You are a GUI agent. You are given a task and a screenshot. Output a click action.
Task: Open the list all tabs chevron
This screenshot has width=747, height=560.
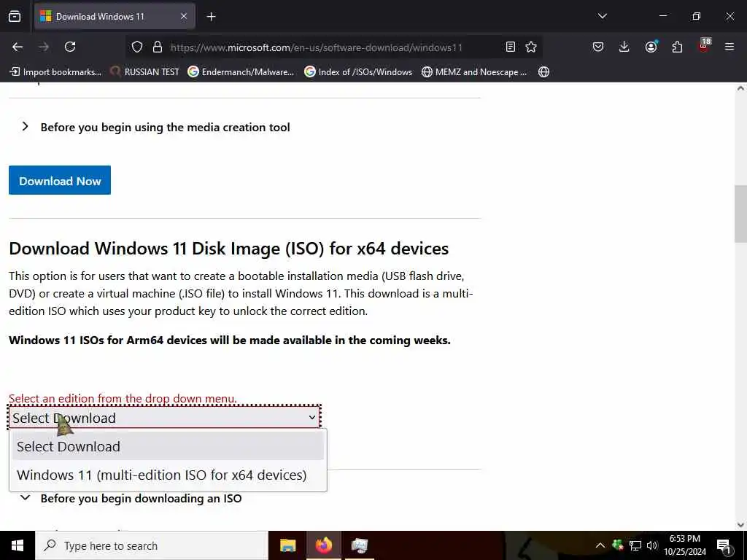coord(602,16)
